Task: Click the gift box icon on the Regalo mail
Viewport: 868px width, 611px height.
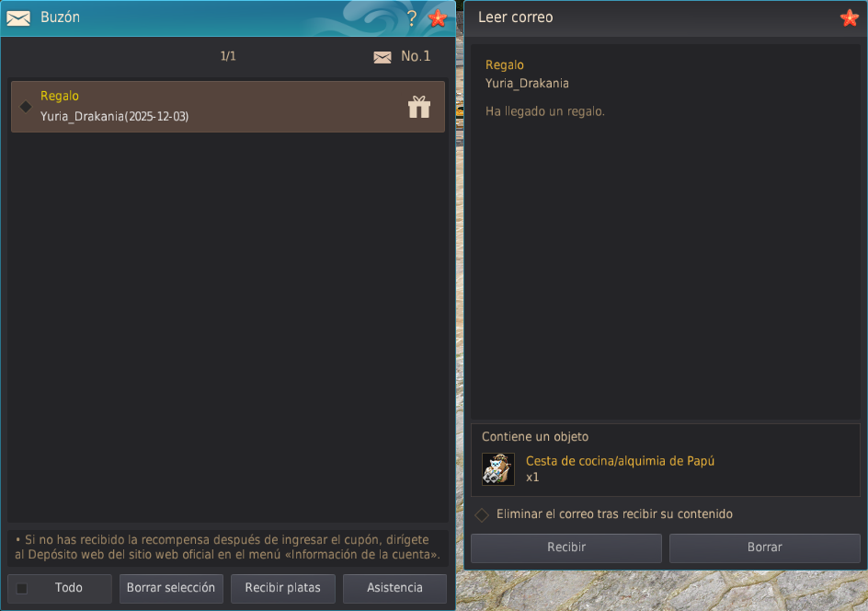Action: pyautogui.click(x=419, y=107)
